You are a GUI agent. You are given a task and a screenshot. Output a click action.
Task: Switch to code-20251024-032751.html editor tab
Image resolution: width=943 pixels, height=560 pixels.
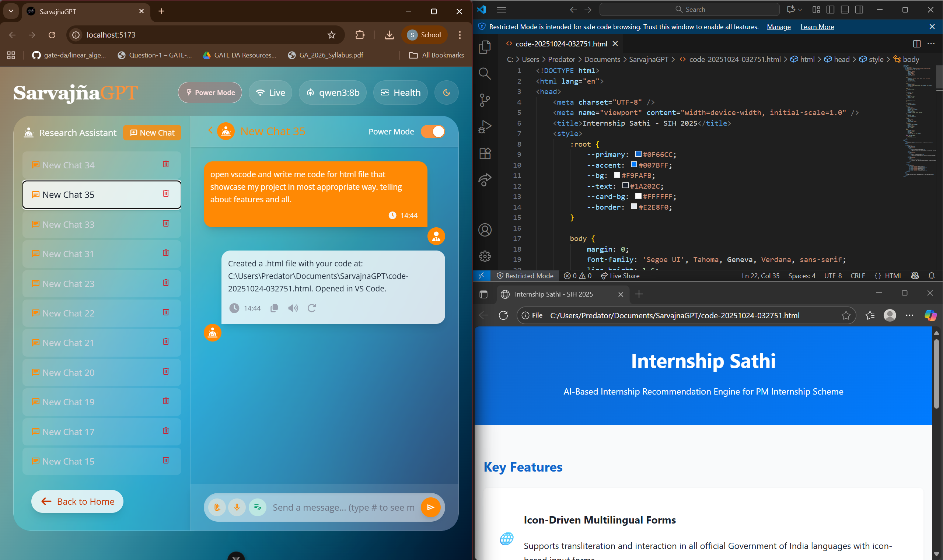561,44
